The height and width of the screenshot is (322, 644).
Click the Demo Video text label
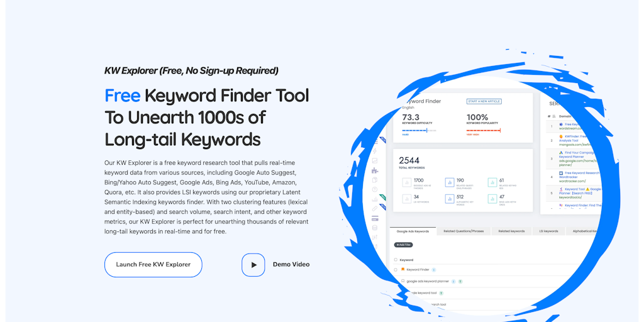tap(291, 265)
